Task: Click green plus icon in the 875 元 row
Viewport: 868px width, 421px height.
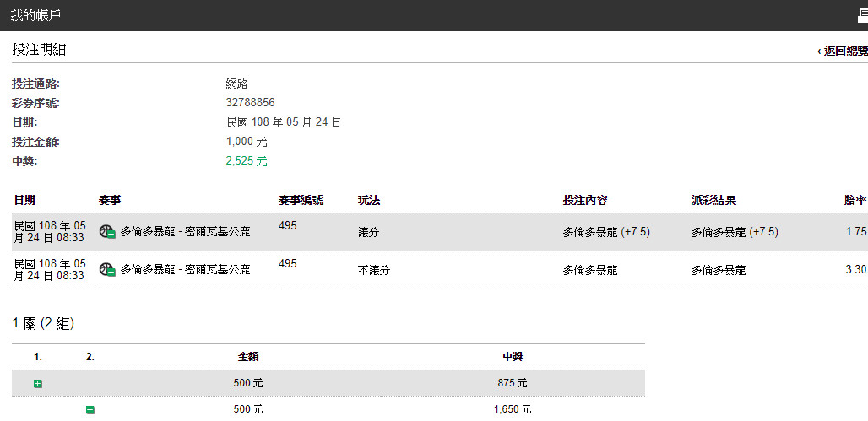Action: click(x=38, y=383)
